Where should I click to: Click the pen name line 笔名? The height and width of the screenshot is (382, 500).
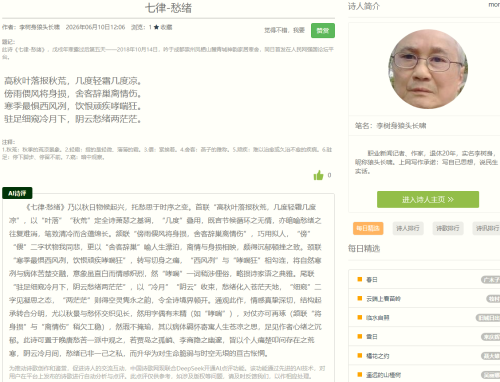coord(390,126)
